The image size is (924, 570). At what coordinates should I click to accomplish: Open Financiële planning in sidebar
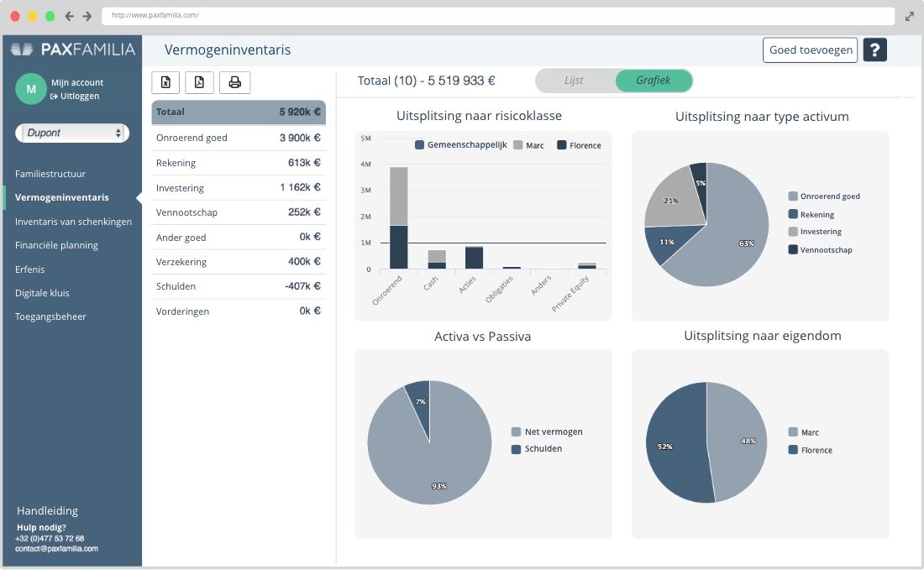pyautogui.click(x=56, y=245)
